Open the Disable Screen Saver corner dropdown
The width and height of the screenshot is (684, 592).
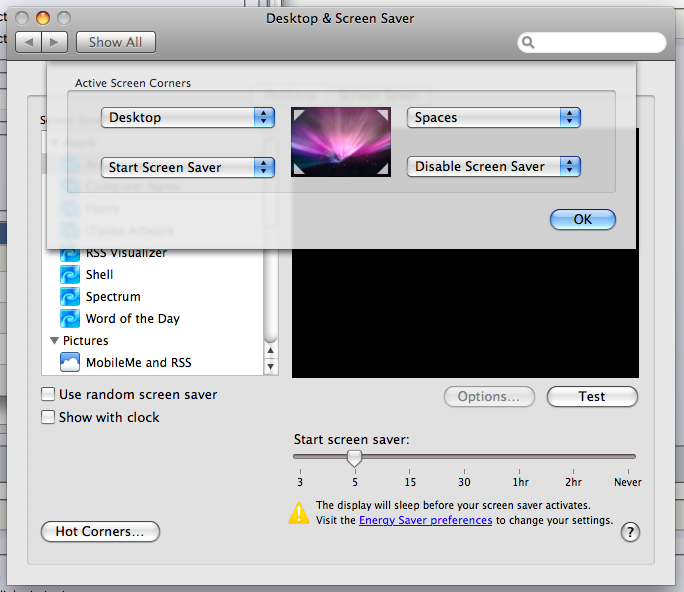(493, 167)
